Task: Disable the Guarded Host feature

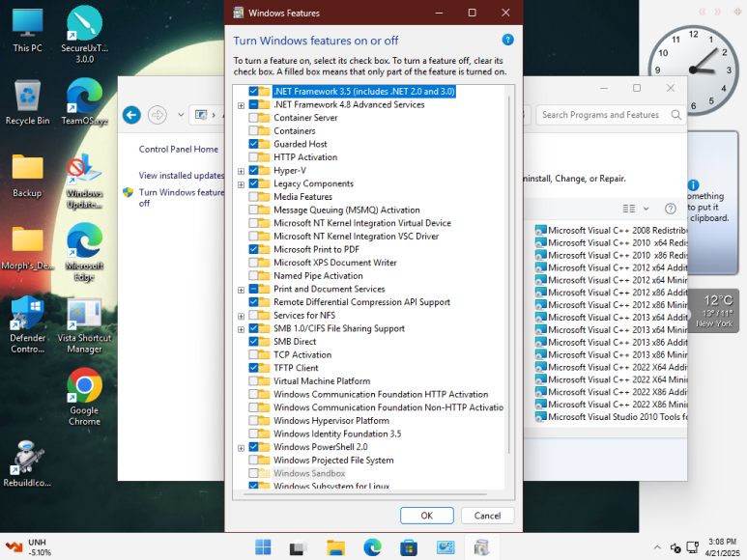Action: click(253, 144)
